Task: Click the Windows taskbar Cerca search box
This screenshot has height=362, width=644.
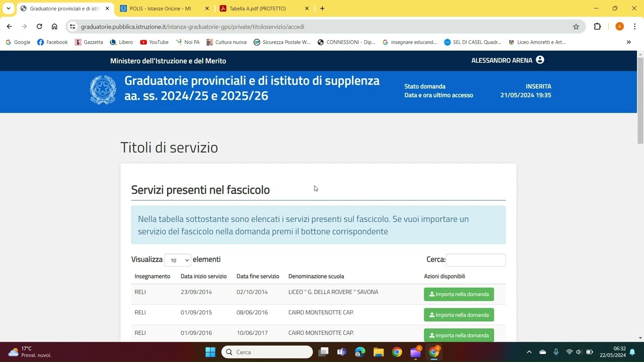Action: point(267,352)
